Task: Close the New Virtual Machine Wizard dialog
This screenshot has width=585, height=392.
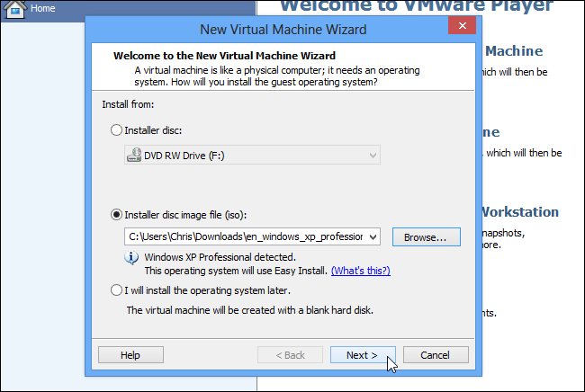Action: (x=463, y=25)
